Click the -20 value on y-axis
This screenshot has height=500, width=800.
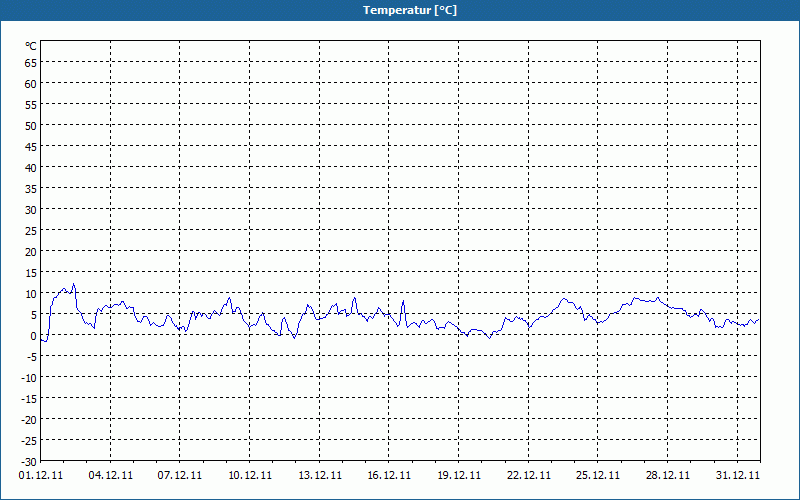28,420
